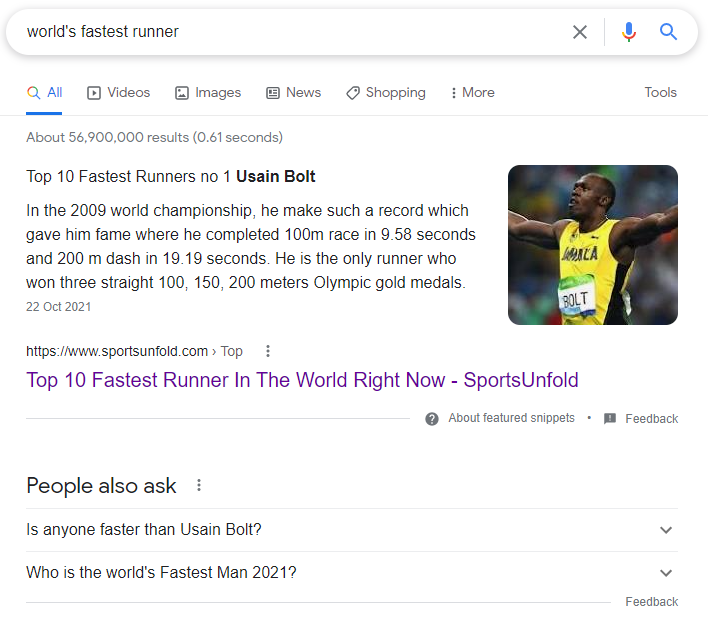Click Feedback link below People also ask
This screenshot has height=620, width=708.
point(651,602)
